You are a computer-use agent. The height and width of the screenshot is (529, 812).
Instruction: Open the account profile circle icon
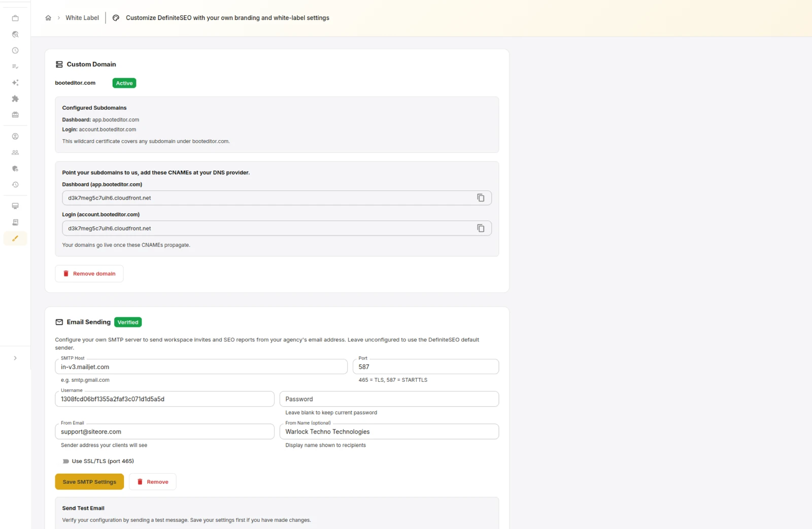tap(15, 136)
